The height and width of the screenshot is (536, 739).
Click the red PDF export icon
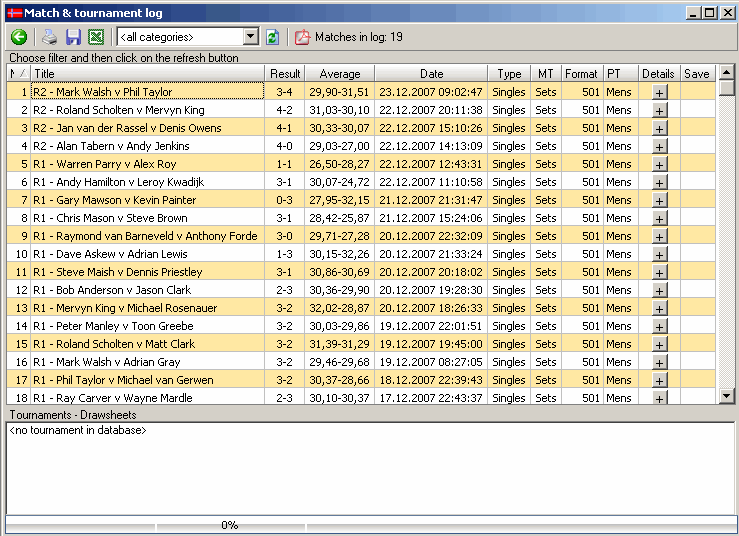pos(302,37)
